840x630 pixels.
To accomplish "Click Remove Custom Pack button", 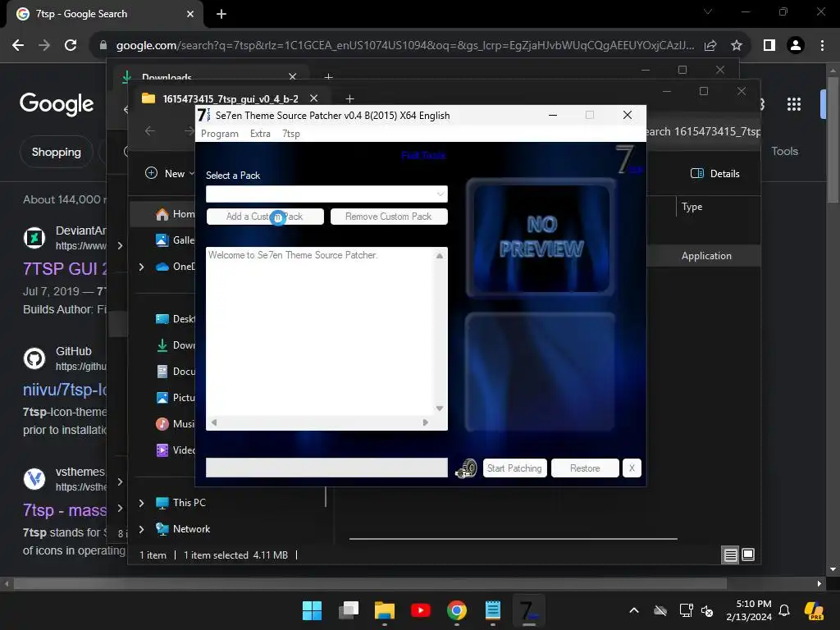I will 388,217.
